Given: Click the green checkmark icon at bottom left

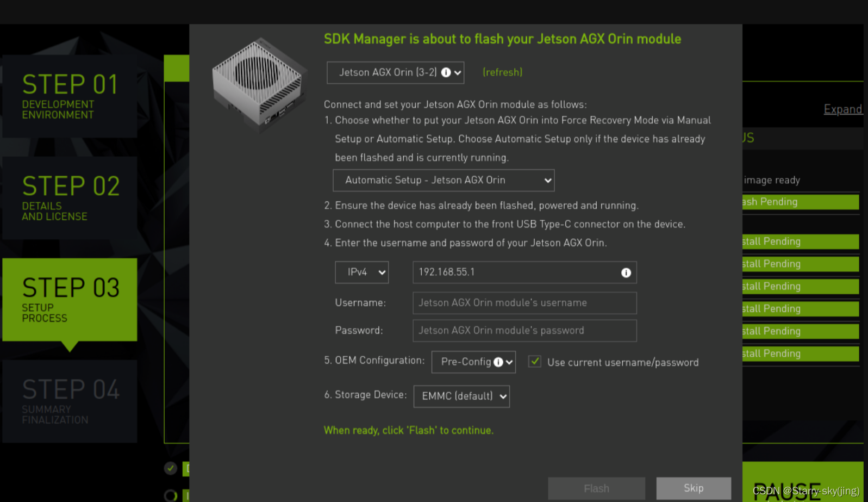Looking at the screenshot, I should pos(171,468).
